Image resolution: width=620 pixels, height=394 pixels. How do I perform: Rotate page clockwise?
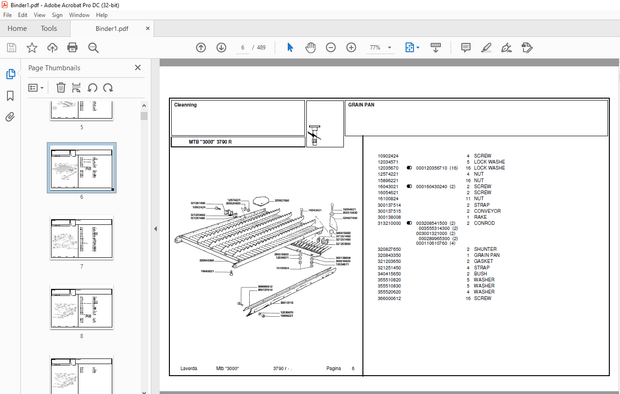(x=108, y=87)
